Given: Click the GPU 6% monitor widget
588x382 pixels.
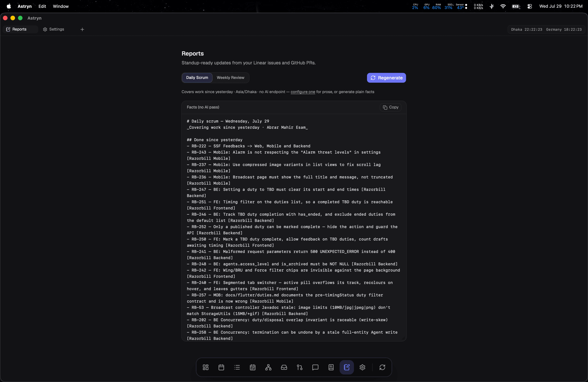Looking at the screenshot, I should pos(426,6).
